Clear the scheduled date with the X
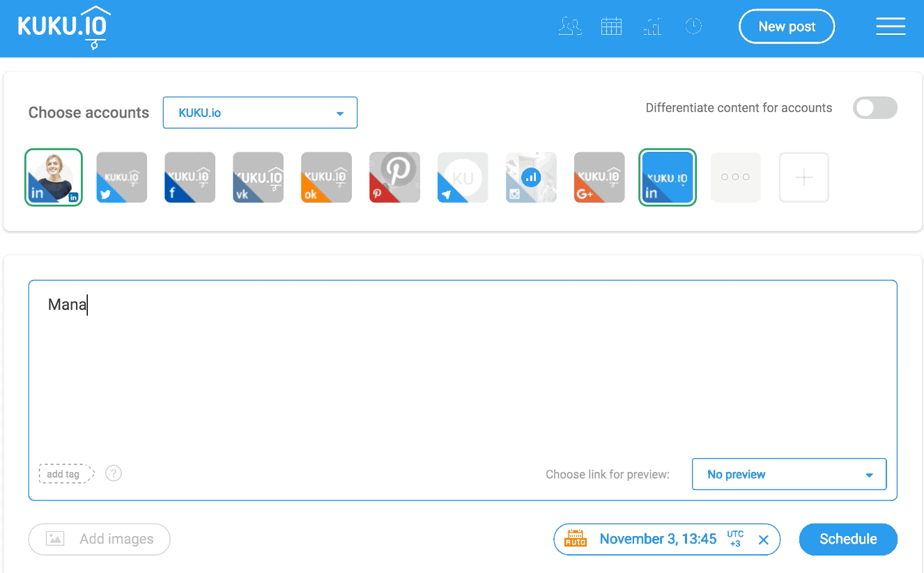 pyautogui.click(x=763, y=540)
